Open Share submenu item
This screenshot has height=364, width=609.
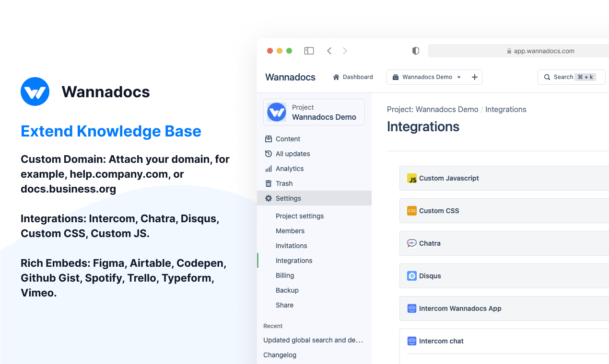[x=284, y=305]
